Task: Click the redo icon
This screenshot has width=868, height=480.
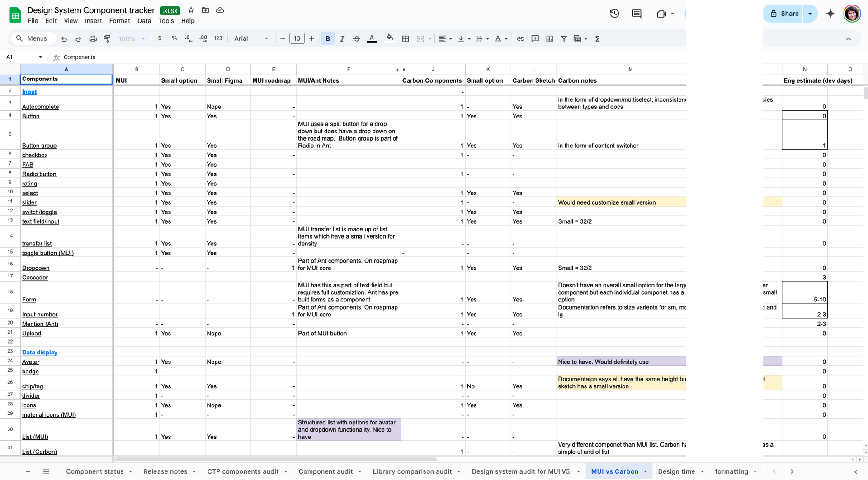Action: (x=78, y=39)
